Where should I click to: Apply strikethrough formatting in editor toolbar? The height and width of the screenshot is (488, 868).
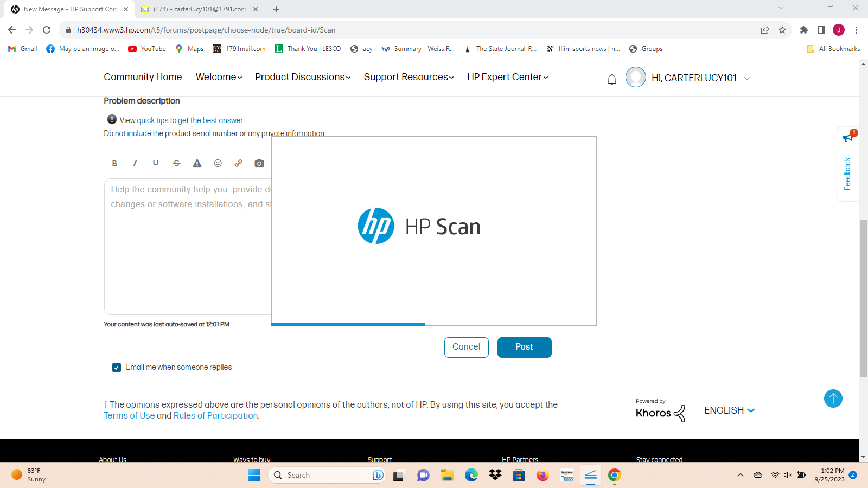pyautogui.click(x=176, y=163)
